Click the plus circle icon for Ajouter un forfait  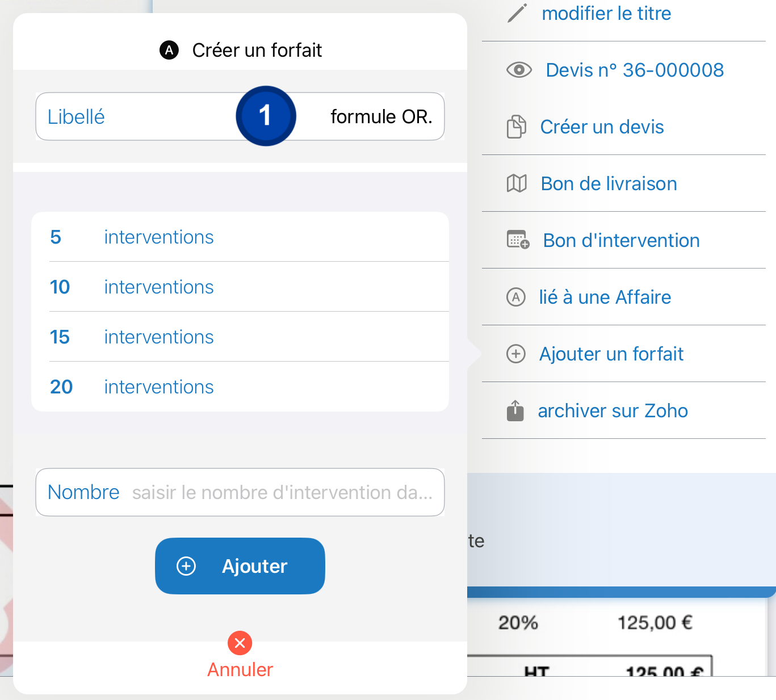[515, 354]
